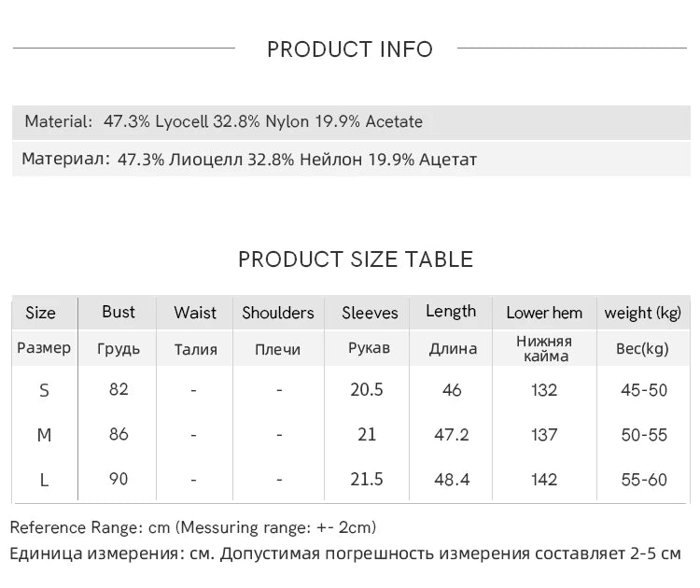700x588 pixels.
Task: Click the 48.4 length value
Action: point(452,479)
